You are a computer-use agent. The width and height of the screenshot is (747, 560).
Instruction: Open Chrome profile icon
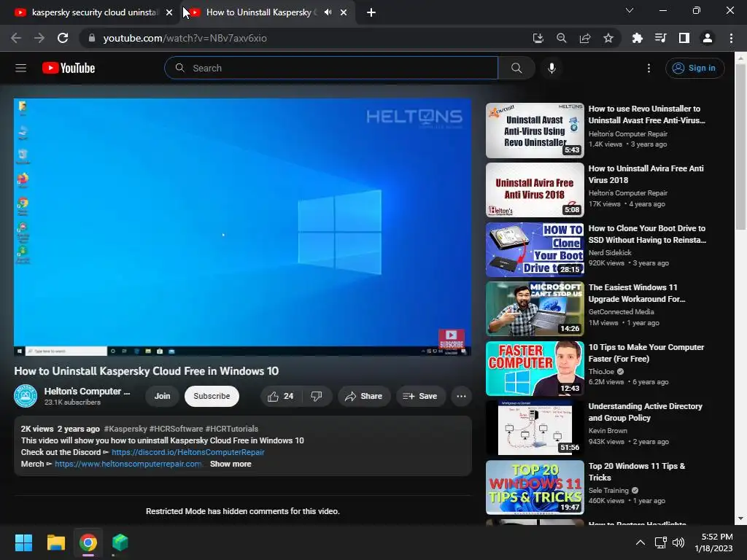[x=708, y=38]
